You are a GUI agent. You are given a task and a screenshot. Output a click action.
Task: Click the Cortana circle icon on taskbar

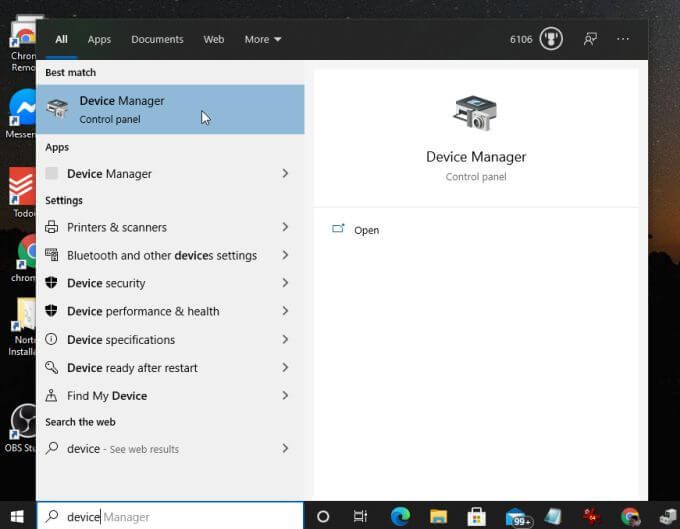pyautogui.click(x=323, y=516)
